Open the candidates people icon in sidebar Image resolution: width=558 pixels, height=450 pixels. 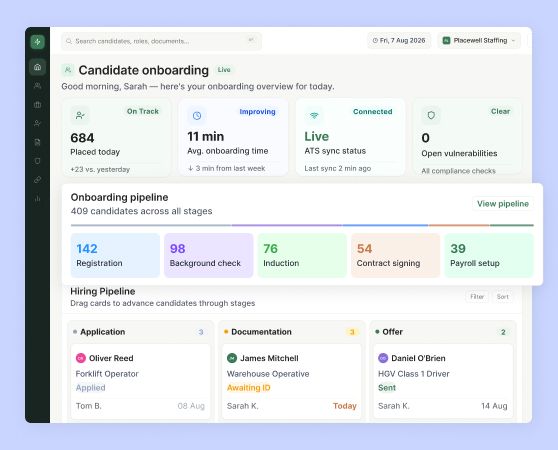[x=37, y=86]
